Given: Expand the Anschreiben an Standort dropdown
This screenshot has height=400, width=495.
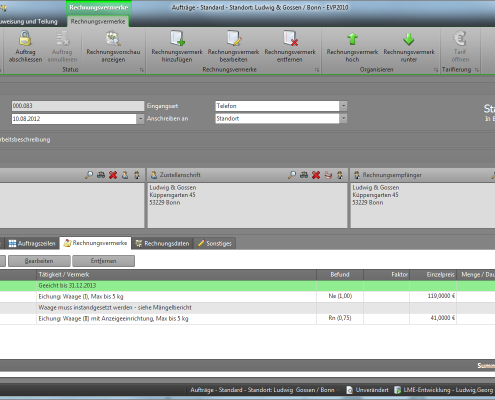Looking at the screenshot, I should 343,119.
